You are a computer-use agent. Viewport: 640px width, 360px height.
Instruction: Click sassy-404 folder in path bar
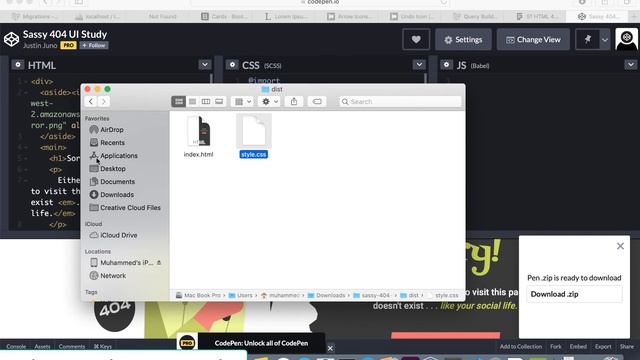(x=372, y=295)
